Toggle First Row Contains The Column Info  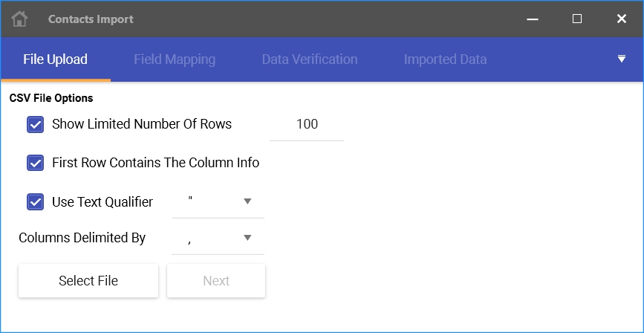(36, 163)
